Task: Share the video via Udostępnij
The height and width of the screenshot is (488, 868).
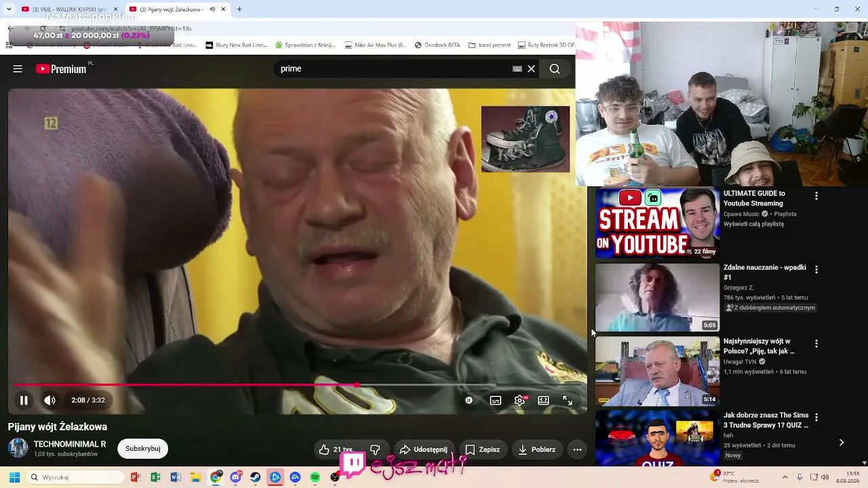Action: [424, 449]
